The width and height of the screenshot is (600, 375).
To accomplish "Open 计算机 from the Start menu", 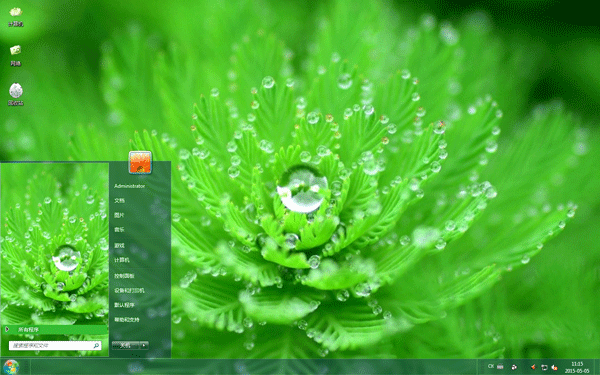I will click(x=122, y=260).
